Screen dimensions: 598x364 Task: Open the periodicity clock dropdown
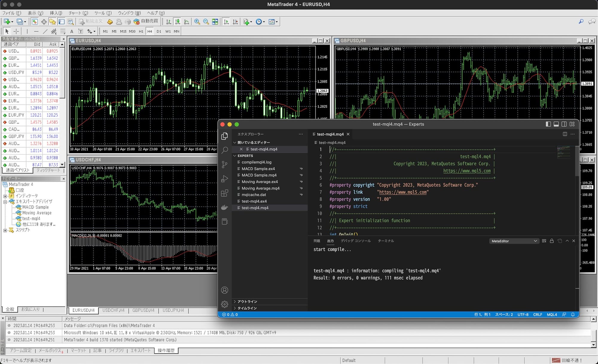tap(260, 21)
